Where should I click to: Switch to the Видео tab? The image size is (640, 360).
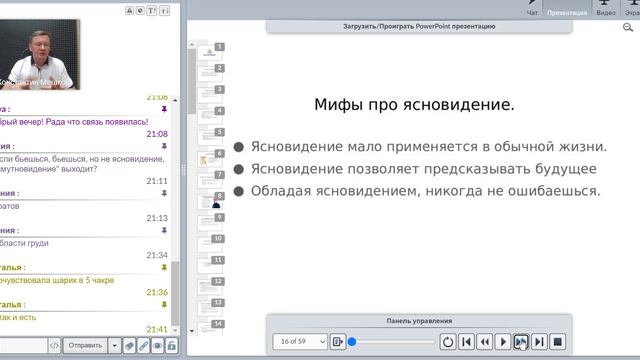pyautogui.click(x=606, y=8)
